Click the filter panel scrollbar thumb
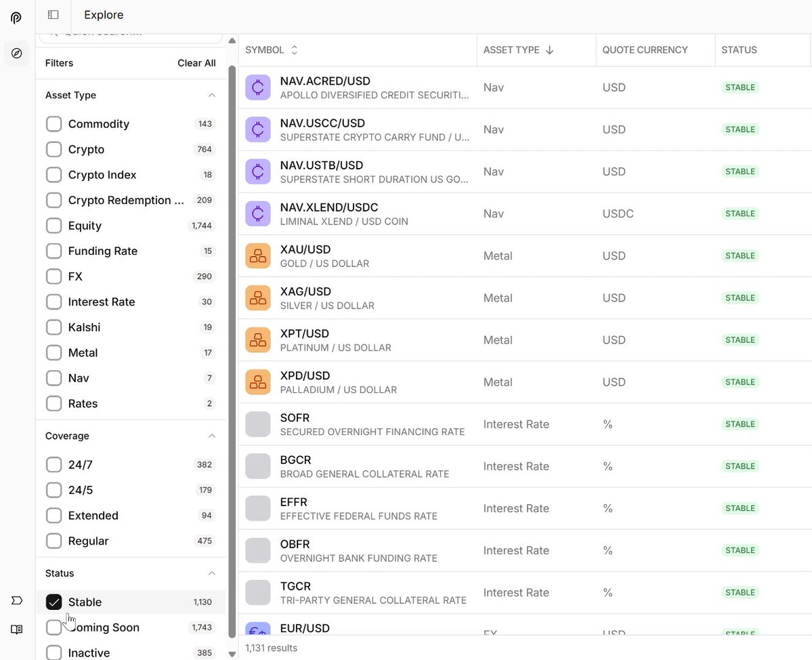The image size is (812, 660). click(x=232, y=352)
